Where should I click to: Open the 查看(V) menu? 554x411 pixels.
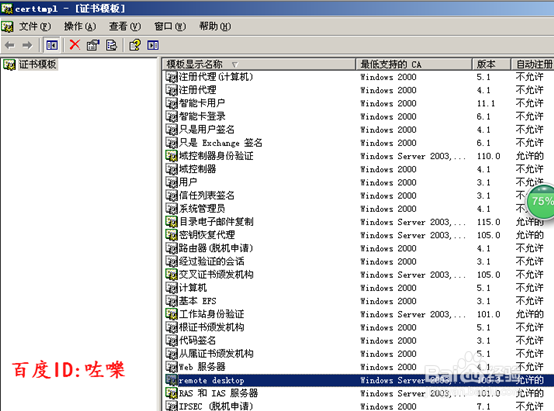pyautogui.click(x=125, y=27)
